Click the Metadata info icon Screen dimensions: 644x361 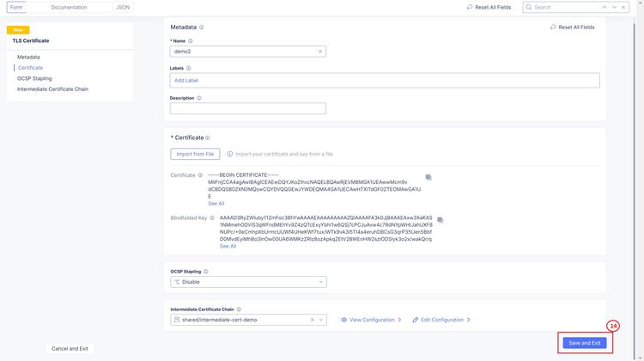(x=201, y=28)
